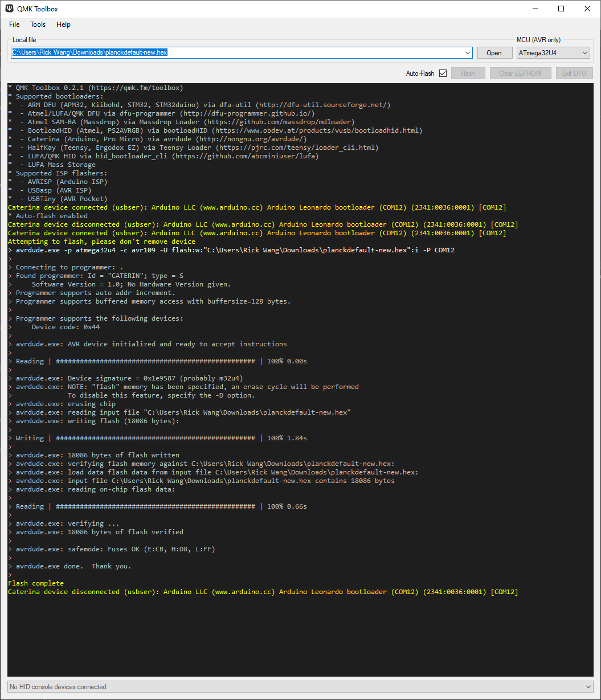Click the Clear EEPROM button
The height and width of the screenshot is (700, 601).
pos(520,73)
